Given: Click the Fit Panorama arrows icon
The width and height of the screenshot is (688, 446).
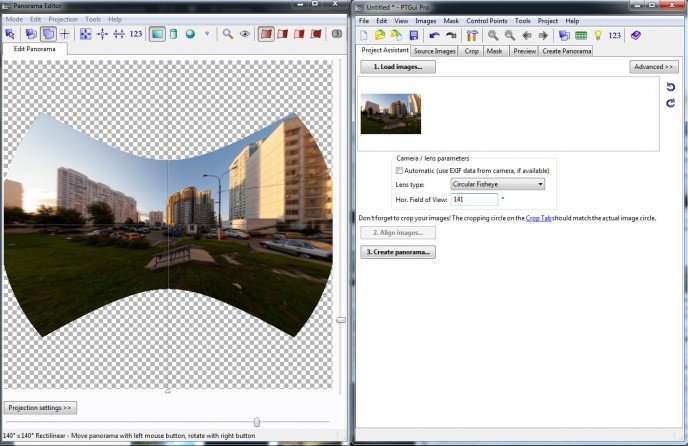Looking at the screenshot, I should 85,34.
